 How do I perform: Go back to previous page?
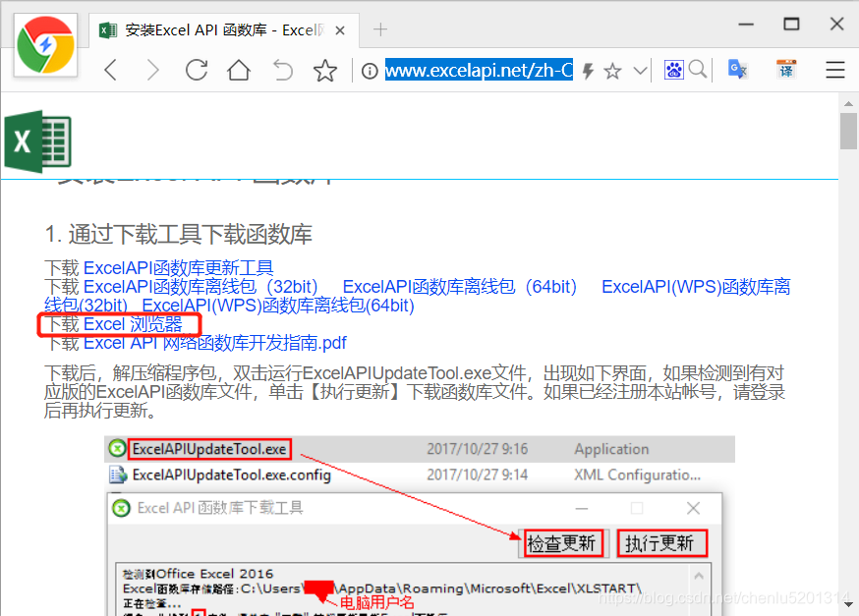111,70
